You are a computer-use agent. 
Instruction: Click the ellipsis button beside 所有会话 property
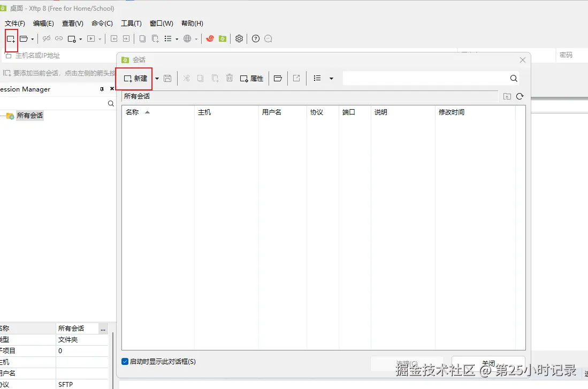click(x=103, y=329)
